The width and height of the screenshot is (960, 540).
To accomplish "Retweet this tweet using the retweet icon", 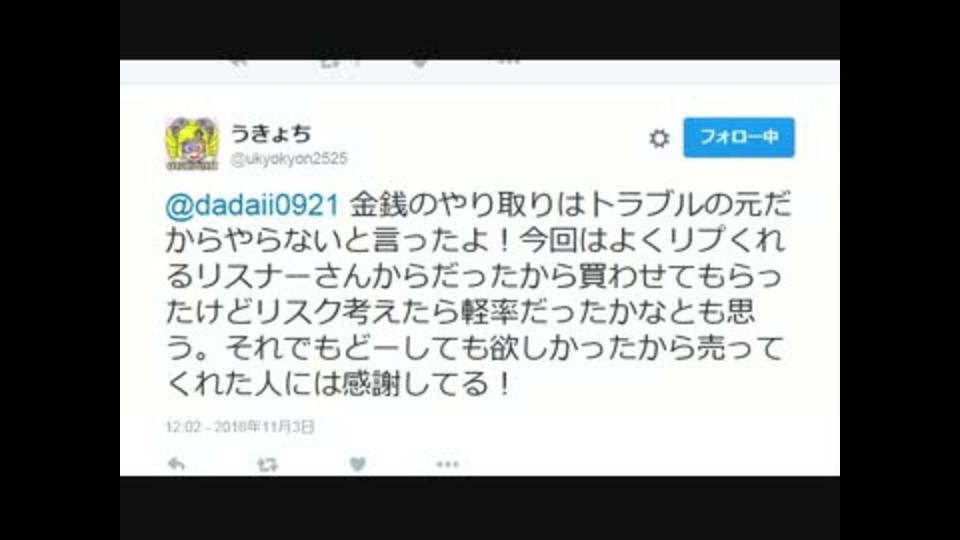I will pos(267,465).
